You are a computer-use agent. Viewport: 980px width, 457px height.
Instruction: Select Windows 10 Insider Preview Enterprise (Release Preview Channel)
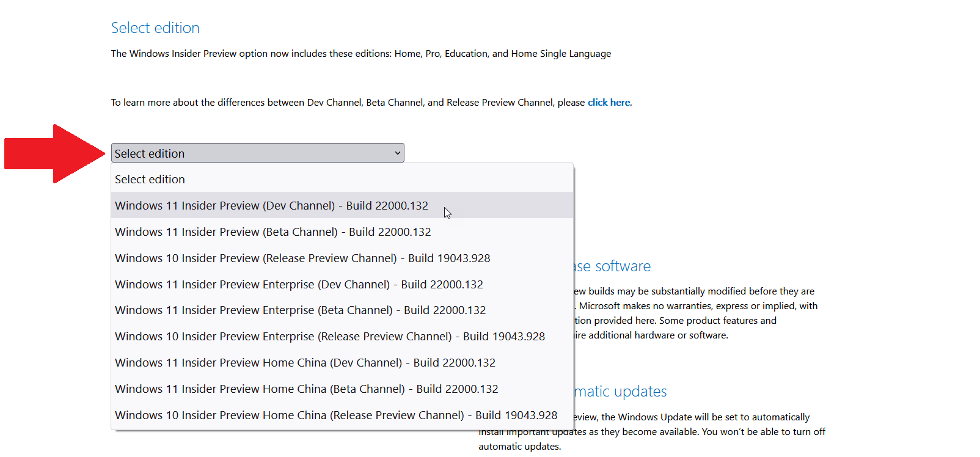pos(342,336)
